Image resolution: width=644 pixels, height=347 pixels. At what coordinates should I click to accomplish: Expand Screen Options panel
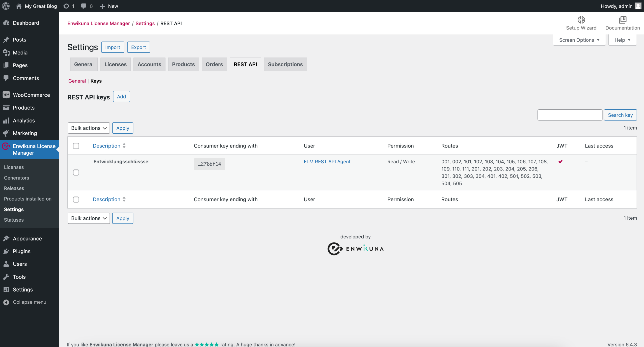pos(579,40)
